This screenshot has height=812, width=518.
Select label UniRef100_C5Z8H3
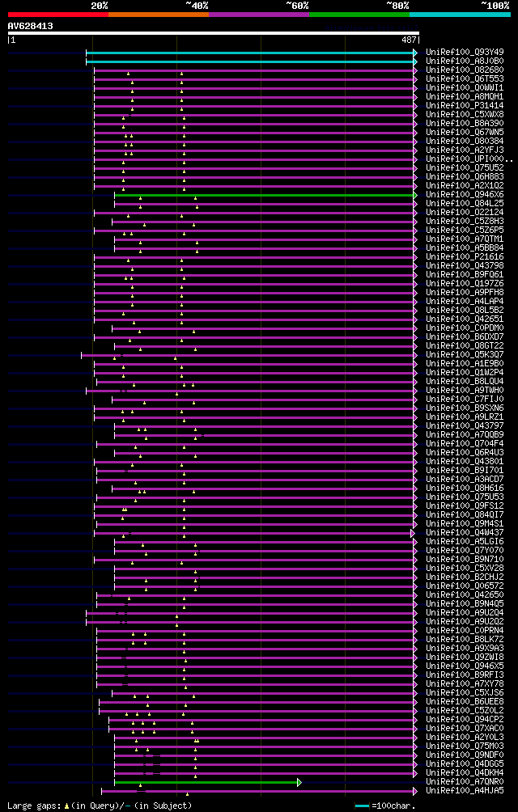pos(465,221)
